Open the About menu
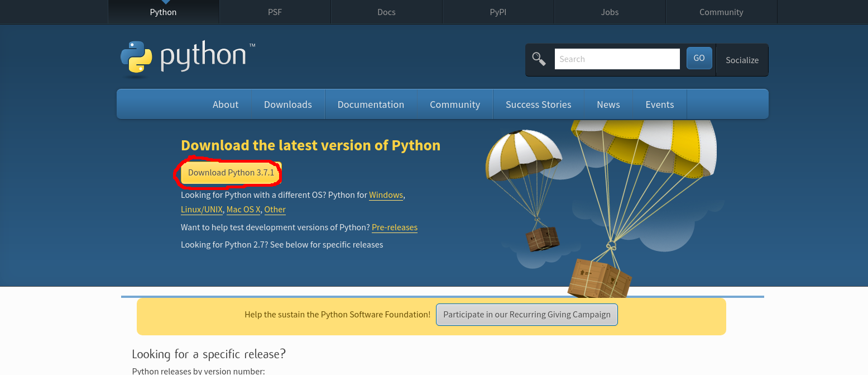The height and width of the screenshot is (375, 868). [x=226, y=105]
